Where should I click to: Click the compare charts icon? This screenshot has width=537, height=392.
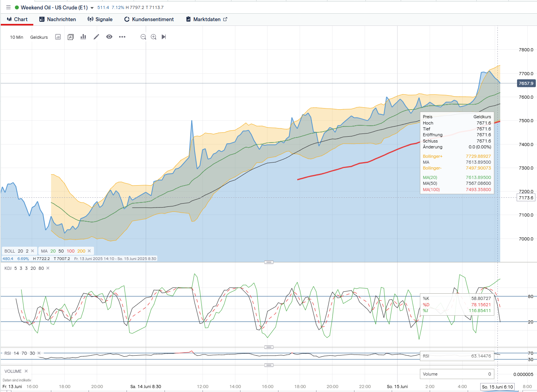coord(71,37)
